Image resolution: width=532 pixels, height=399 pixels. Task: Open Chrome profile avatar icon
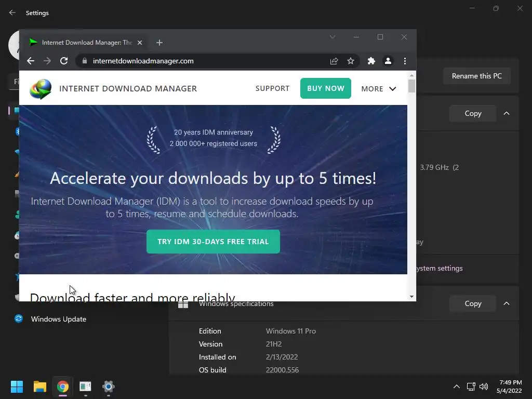tap(388, 61)
